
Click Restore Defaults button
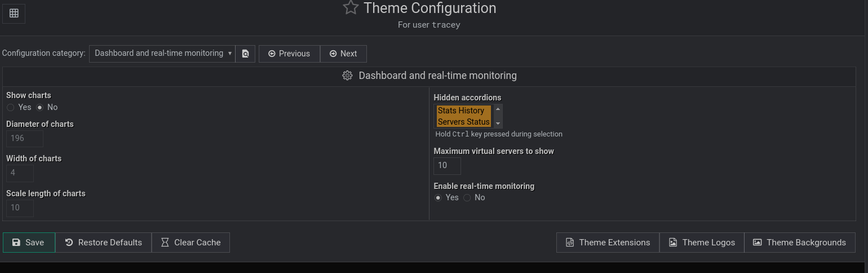[x=103, y=243]
